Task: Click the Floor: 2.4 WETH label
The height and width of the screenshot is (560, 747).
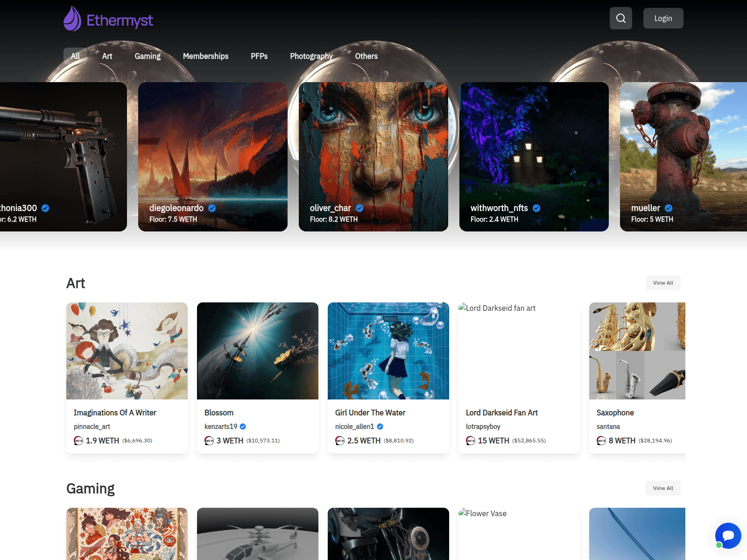Action: tap(494, 219)
